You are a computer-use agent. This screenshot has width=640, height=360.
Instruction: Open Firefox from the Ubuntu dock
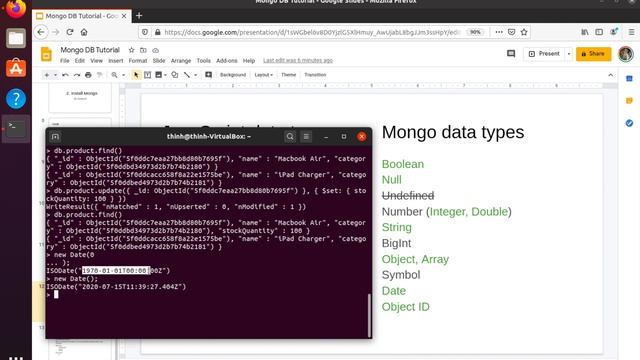(16, 8)
